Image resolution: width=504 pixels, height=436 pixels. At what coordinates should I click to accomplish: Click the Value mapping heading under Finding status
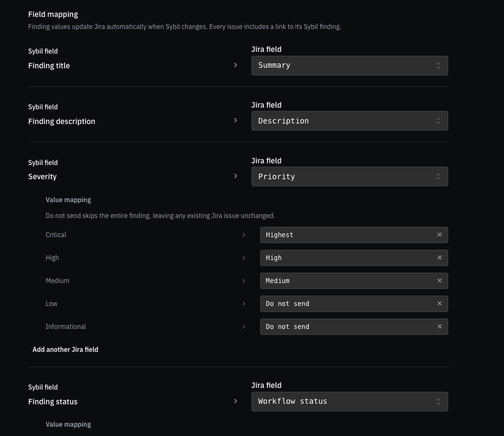tap(68, 425)
